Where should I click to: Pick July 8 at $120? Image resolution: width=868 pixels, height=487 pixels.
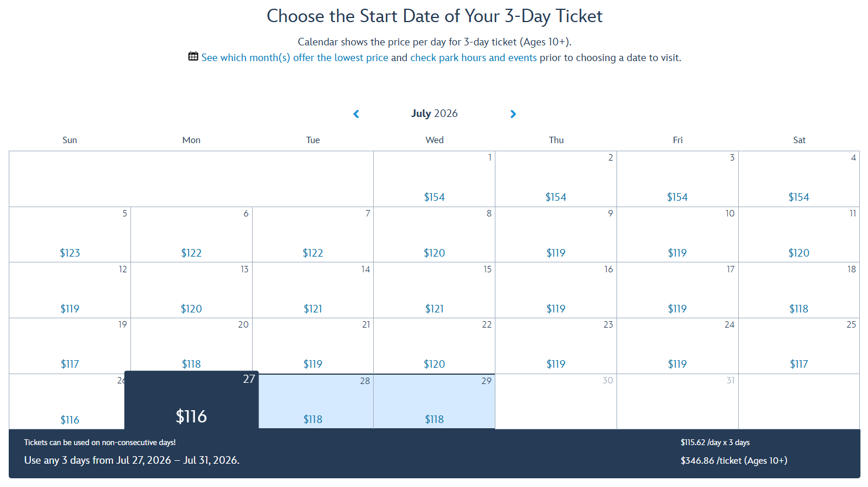click(x=434, y=234)
